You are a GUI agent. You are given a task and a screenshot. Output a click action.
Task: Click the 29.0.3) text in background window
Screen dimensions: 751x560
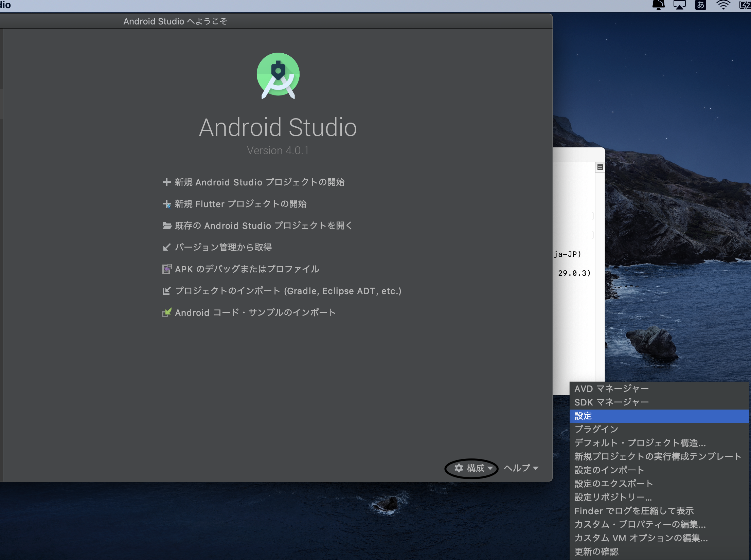coord(574,273)
